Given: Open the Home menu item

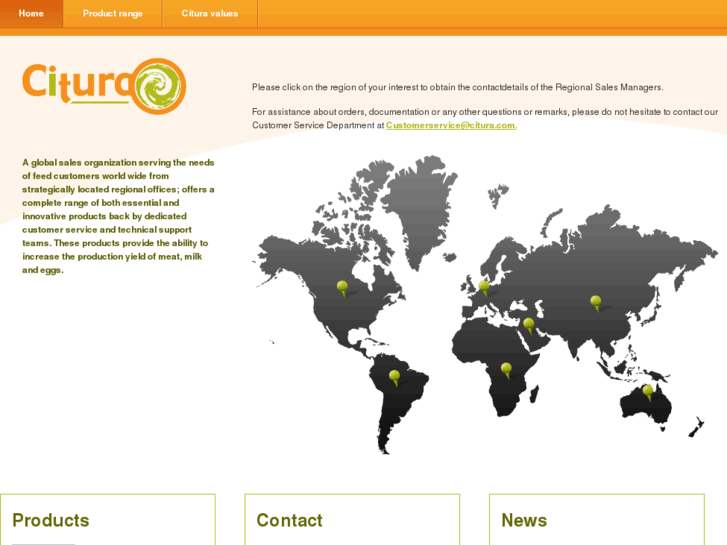Looking at the screenshot, I should point(31,13).
